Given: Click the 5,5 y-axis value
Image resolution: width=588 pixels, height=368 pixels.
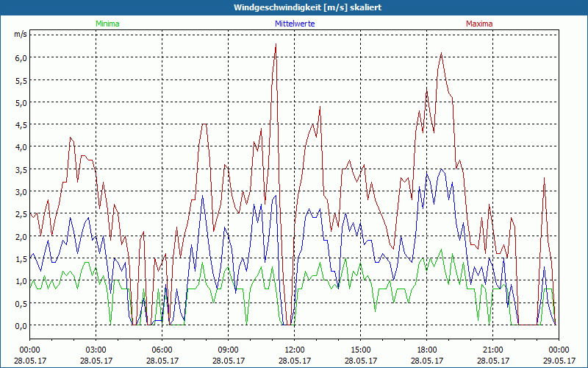Looking at the screenshot, I should tap(21, 80).
